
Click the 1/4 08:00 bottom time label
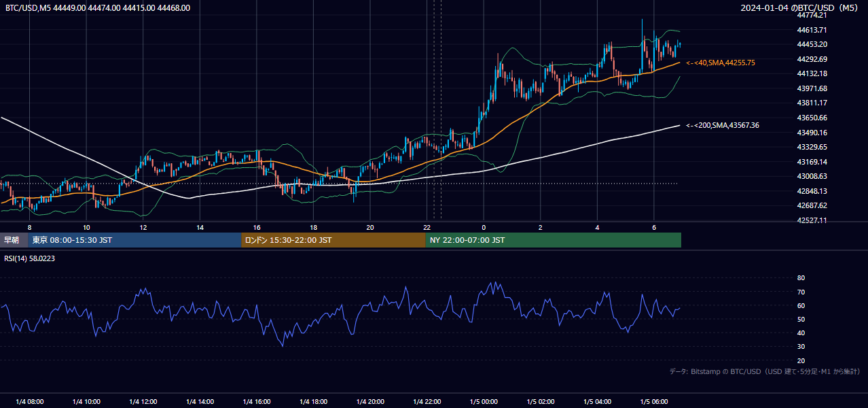29,402
